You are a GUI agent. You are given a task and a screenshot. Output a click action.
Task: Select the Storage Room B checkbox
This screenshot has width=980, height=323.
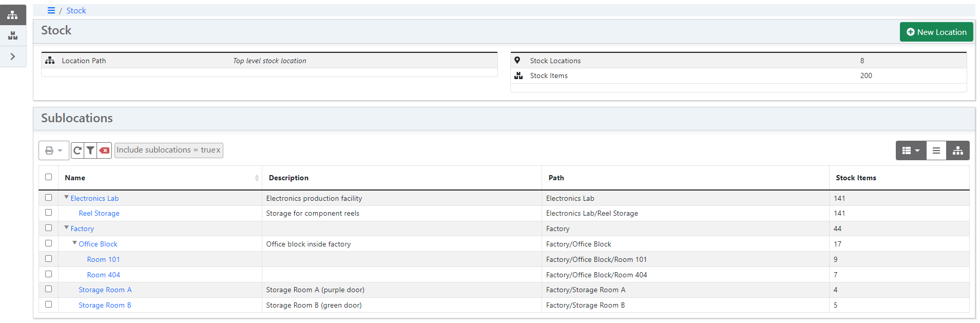[x=49, y=305]
